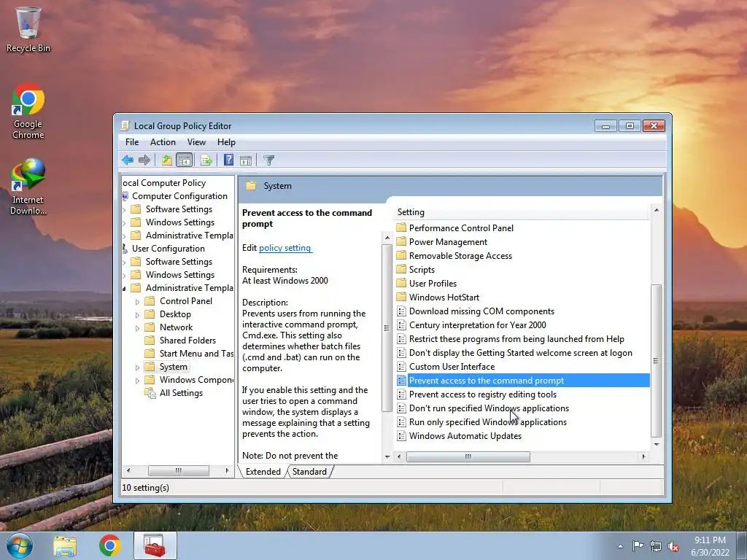The image size is (747, 560).
Task: Click the Setting column header
Action: 522,212
